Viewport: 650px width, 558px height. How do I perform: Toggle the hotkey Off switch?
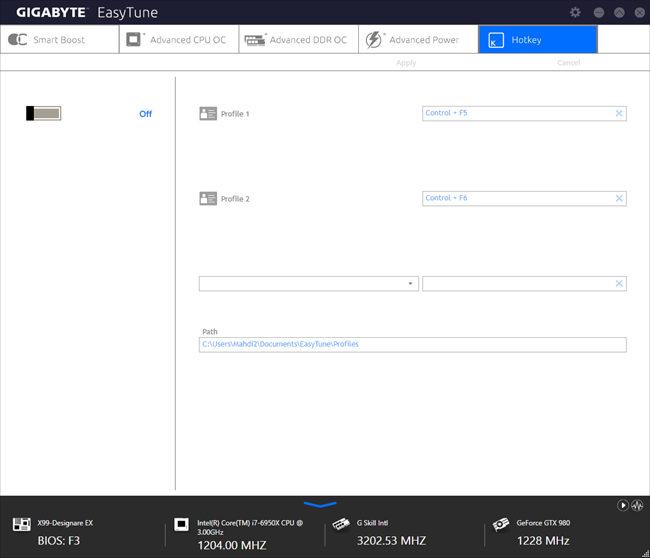tap(44, 113)
